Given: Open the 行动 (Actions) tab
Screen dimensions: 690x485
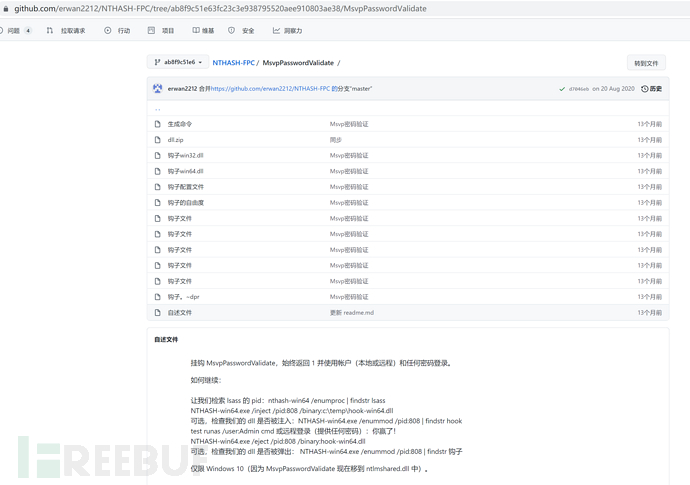Looking at the screenshot, I should click(x=117, y=30).
